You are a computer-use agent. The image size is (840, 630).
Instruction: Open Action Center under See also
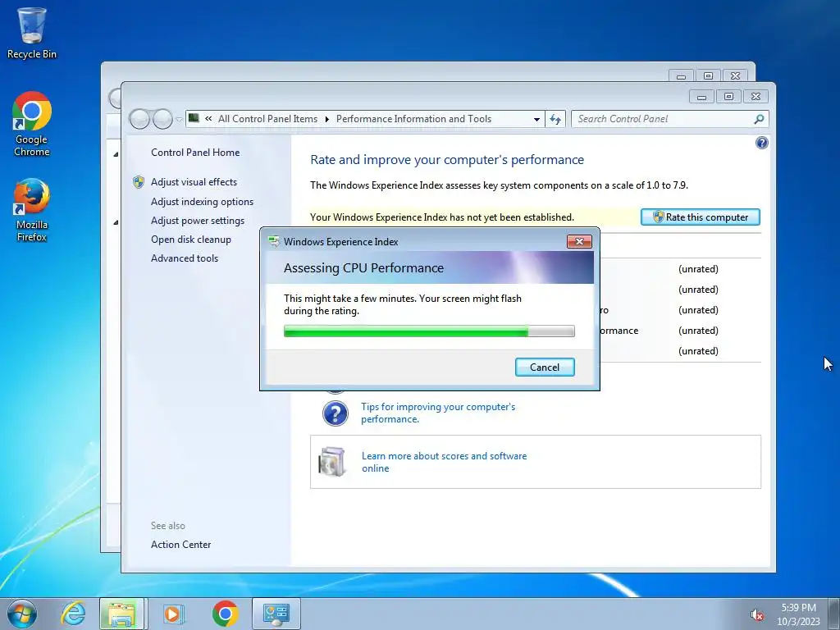(x=180, y=545)
